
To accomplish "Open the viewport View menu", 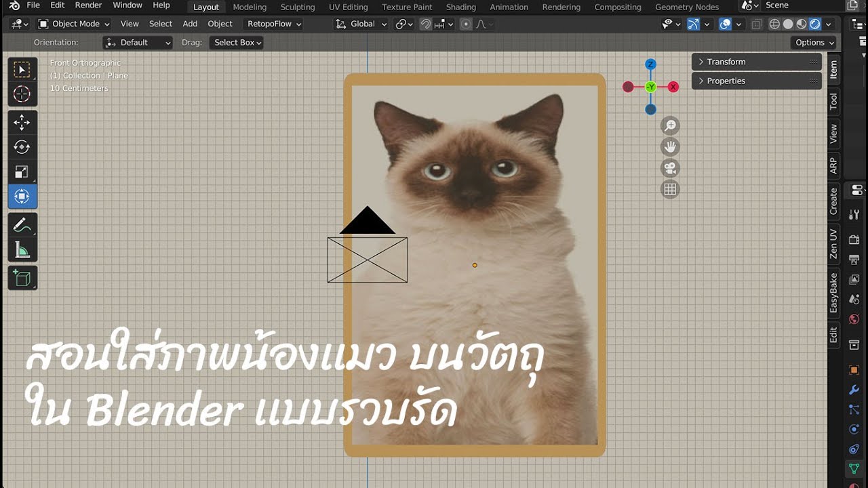I will (x=130, y=24).
